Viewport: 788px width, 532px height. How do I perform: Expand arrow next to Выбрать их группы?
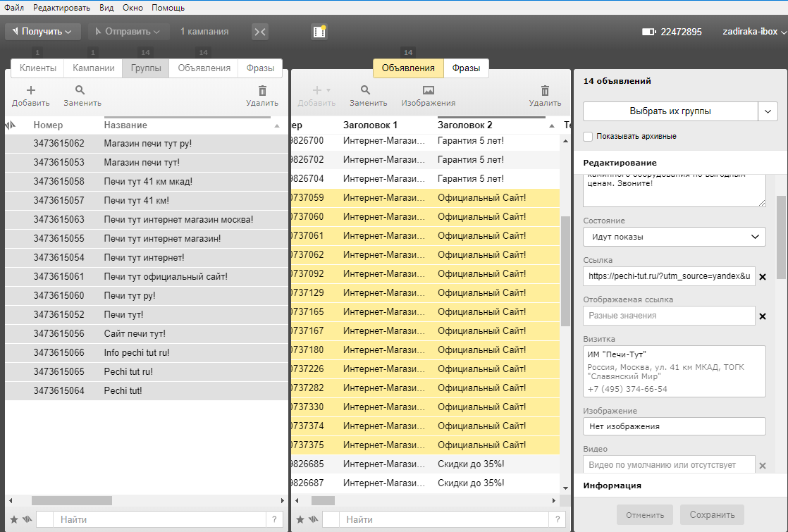[x=768, y=111]
